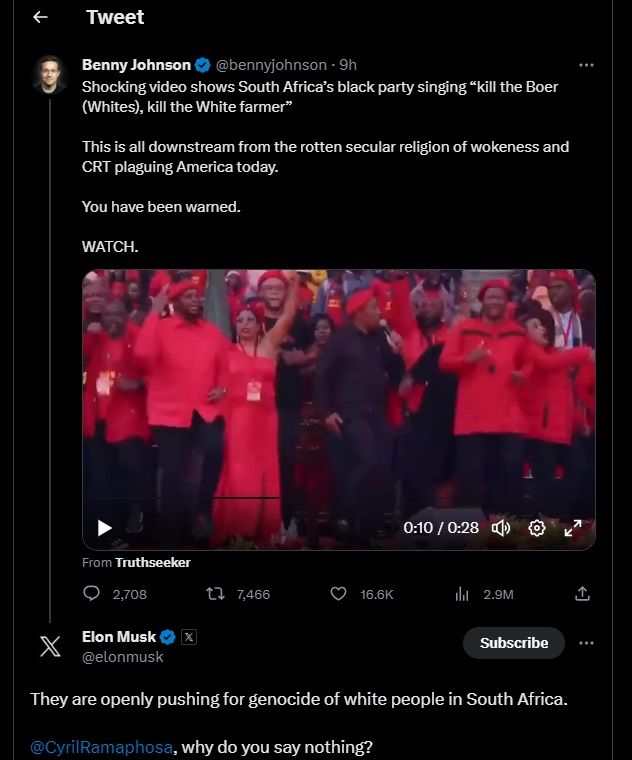632x760 pixels.
Task: Open the more options menu on Benny Johnson's tweet
Action: point(586,65)
